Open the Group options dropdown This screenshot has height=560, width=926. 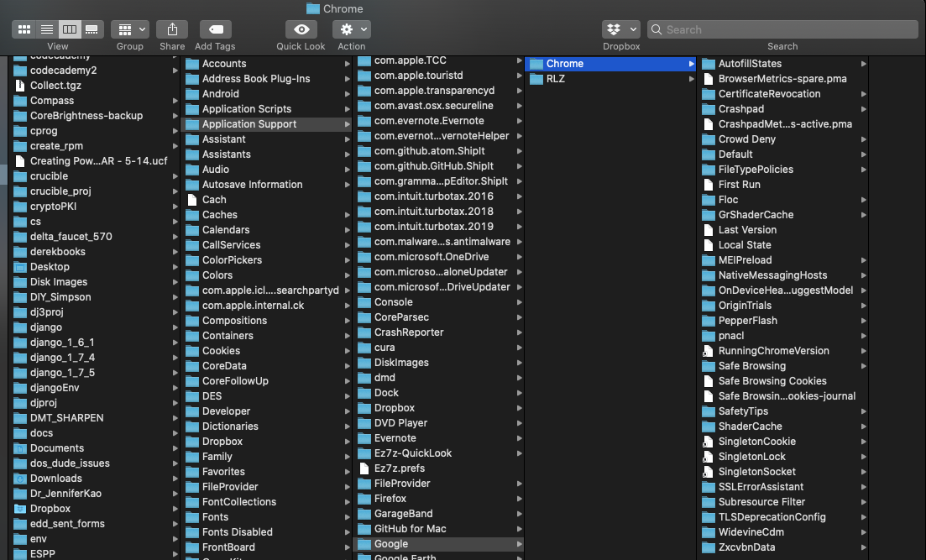click(x=130, y=29)
